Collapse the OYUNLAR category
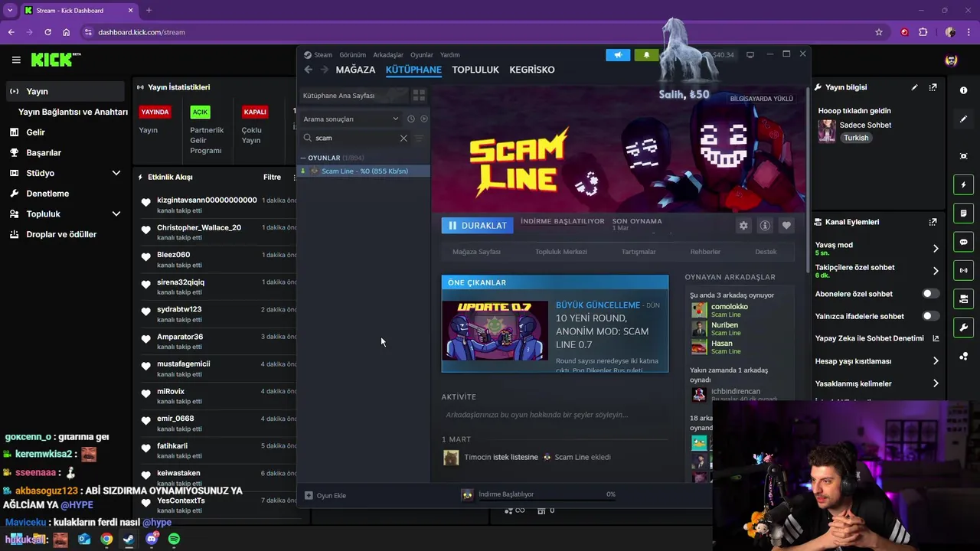This screenshot has height=551, width=980. pos(303,158)
